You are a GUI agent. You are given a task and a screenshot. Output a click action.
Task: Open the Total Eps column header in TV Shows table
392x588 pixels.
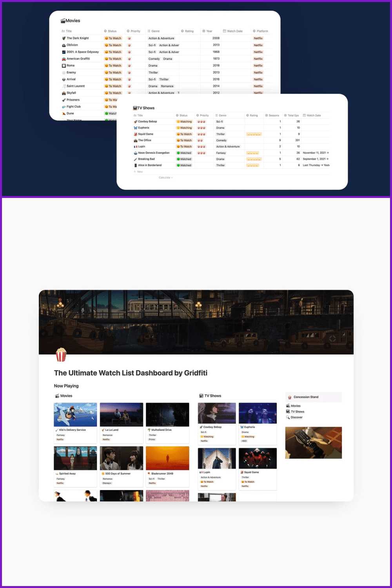[x=291, y=116]
